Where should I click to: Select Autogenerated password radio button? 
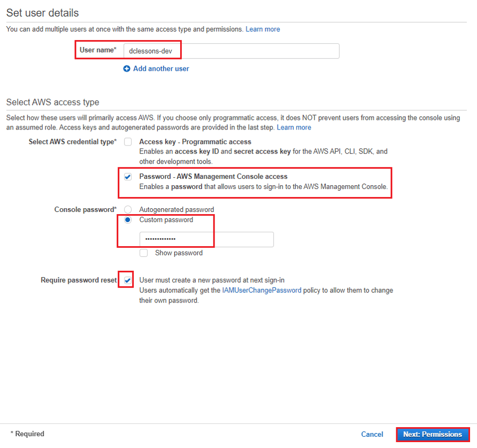(x=128, y=209)
